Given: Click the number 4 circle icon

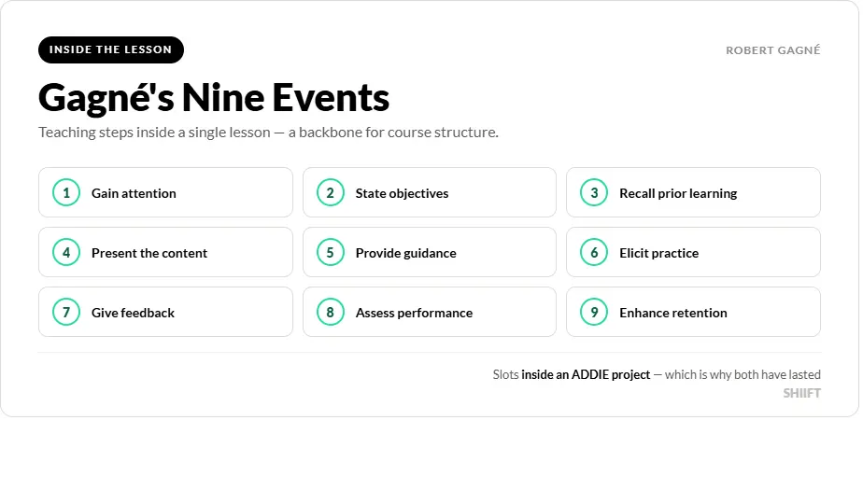Looking at the screenshot, I should (66, 253).
